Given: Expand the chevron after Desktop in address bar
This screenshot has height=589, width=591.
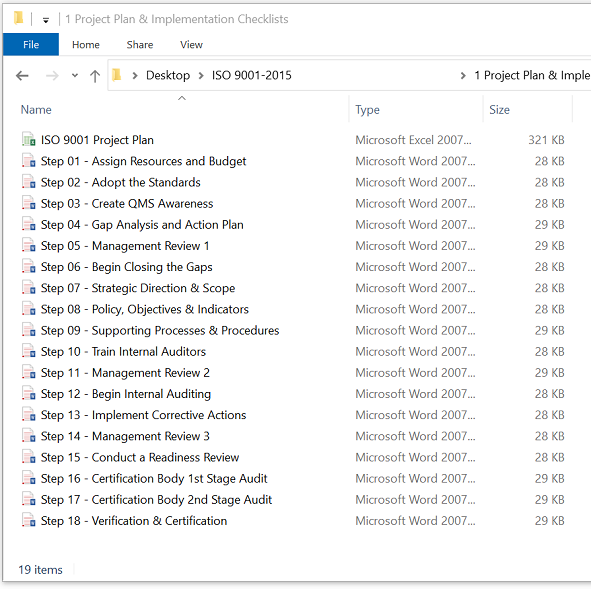Looking at the screenshot, I should point(201,76).
